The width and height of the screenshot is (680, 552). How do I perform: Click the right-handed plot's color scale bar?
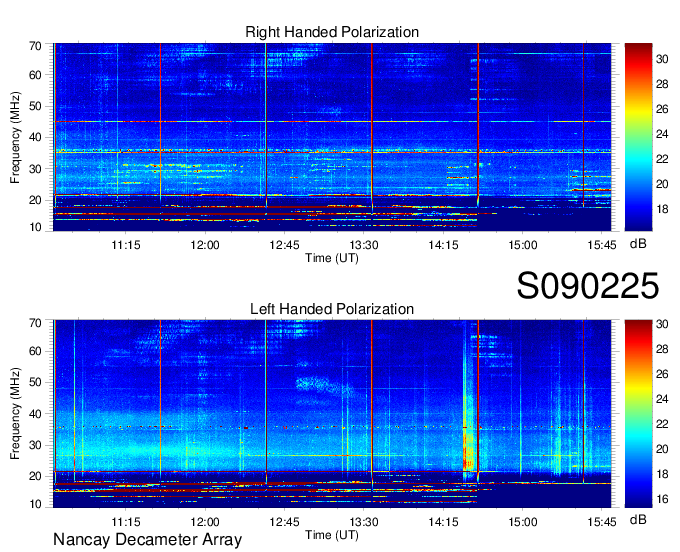638,137
